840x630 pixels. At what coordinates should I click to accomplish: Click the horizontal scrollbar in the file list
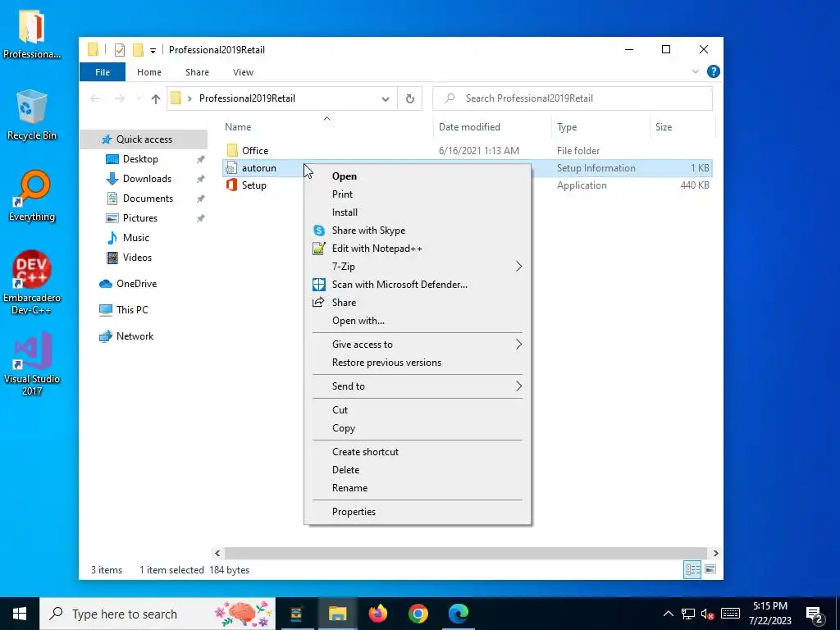466,553
